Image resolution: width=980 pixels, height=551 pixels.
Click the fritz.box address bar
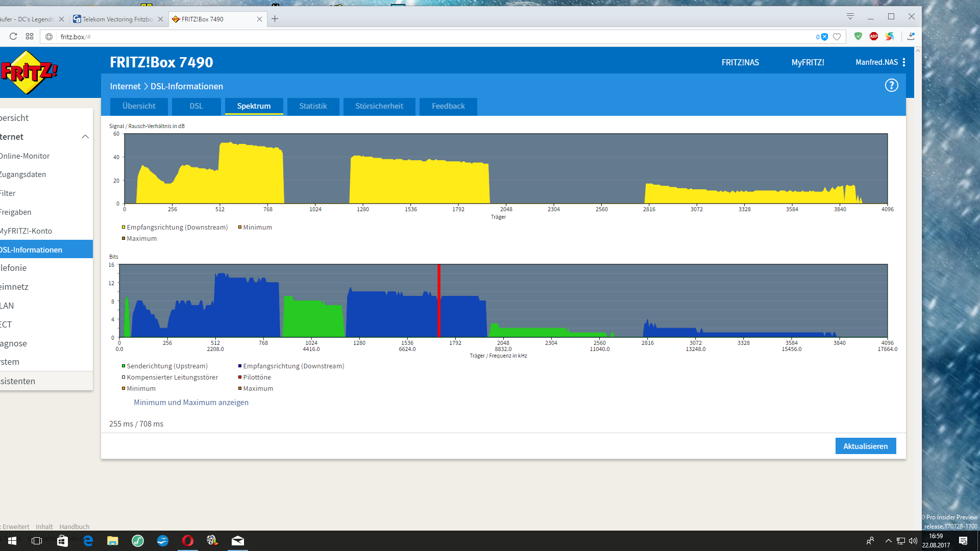(408, 37)
